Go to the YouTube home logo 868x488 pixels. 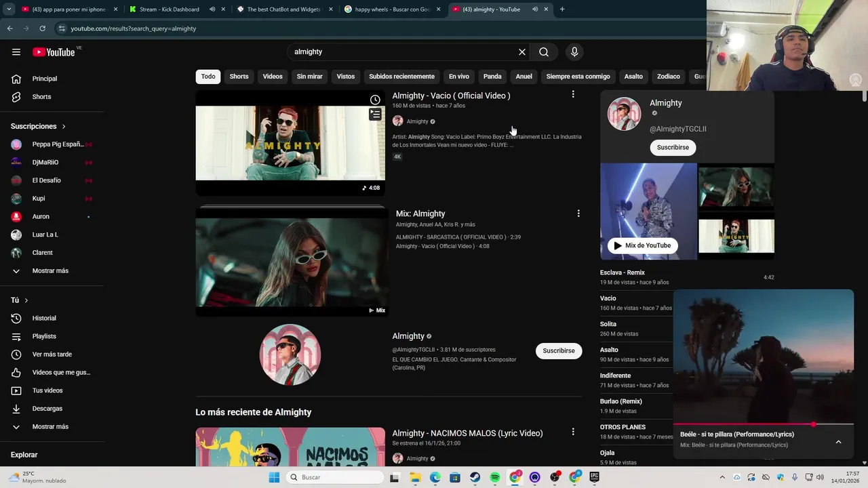pyautogui.click(x=54, y=52)
